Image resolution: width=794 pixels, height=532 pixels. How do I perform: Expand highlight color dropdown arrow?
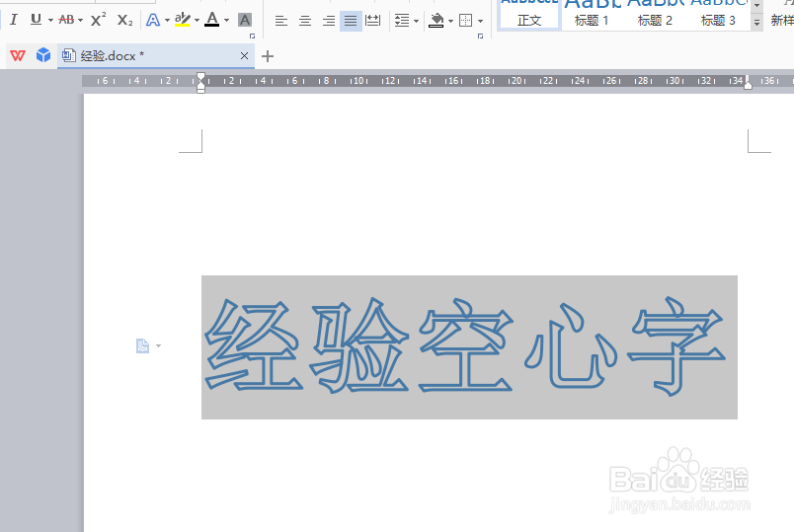(x=197, y=21)
